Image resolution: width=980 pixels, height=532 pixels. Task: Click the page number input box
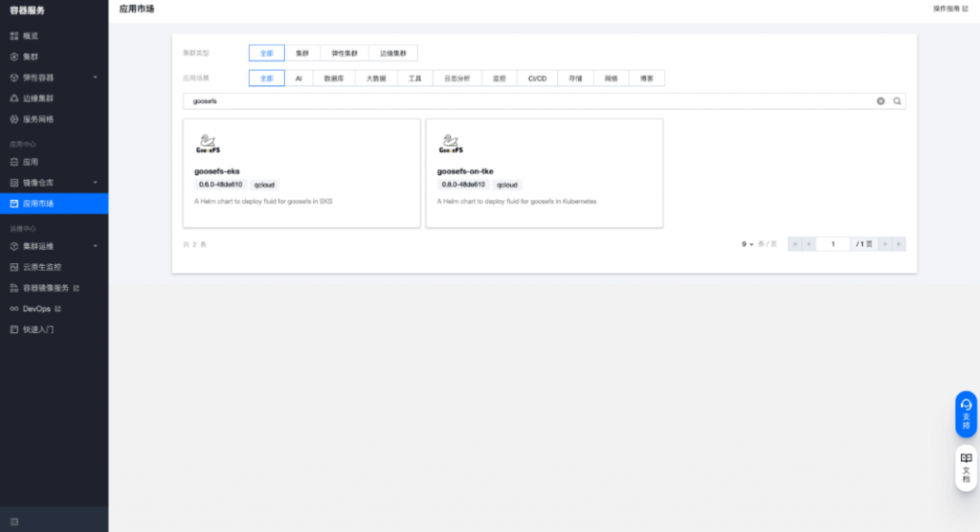pyautogui.click(x=833, y=244)
